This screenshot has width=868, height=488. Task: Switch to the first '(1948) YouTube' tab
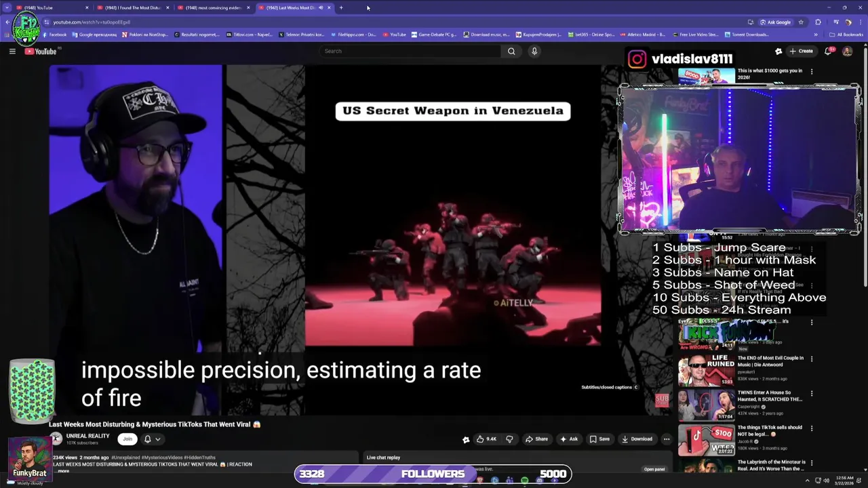51,7
